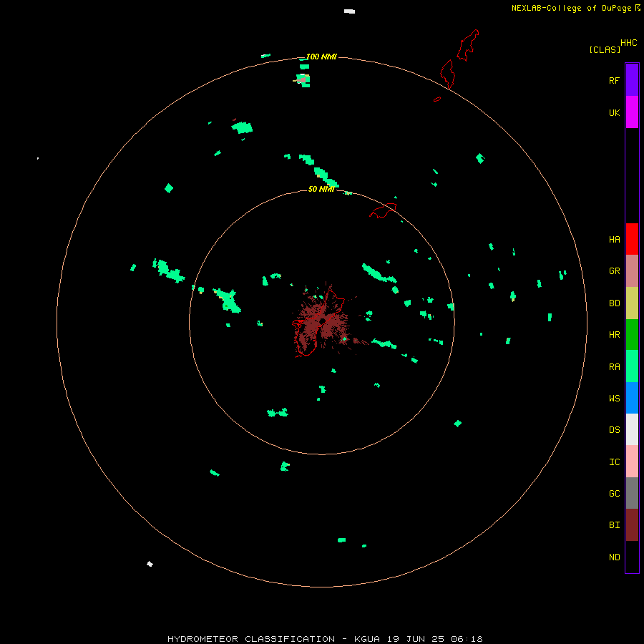The width and height of the screenshot is (644, 644).
Task: Click the 'DS' legend label
Action: tap(614, 429)
